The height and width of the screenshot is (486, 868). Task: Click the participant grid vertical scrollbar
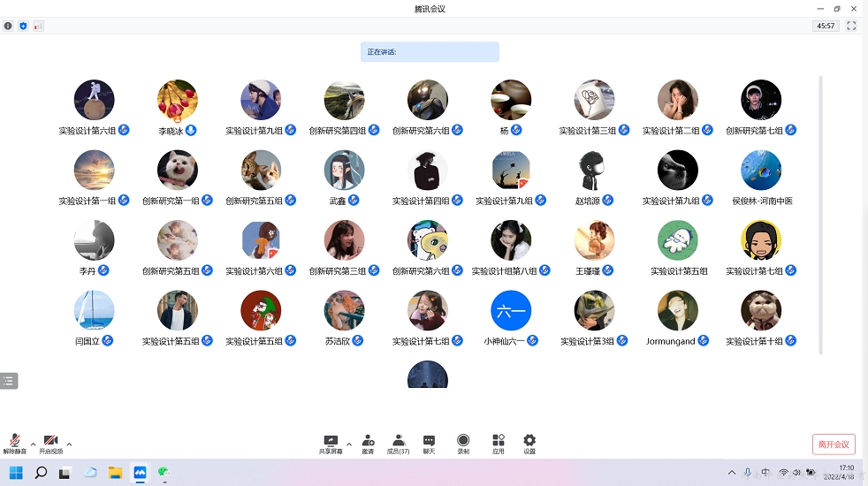tap(821, 212)
